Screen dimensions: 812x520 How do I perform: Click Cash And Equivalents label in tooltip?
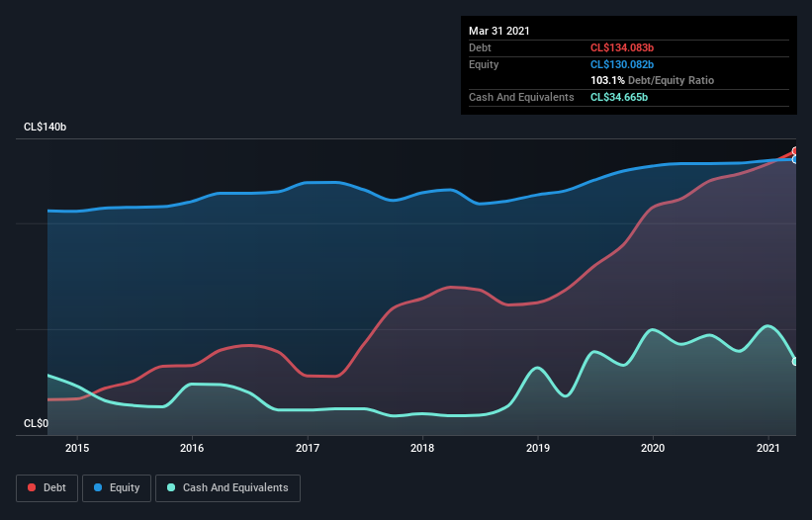(521, 97)
